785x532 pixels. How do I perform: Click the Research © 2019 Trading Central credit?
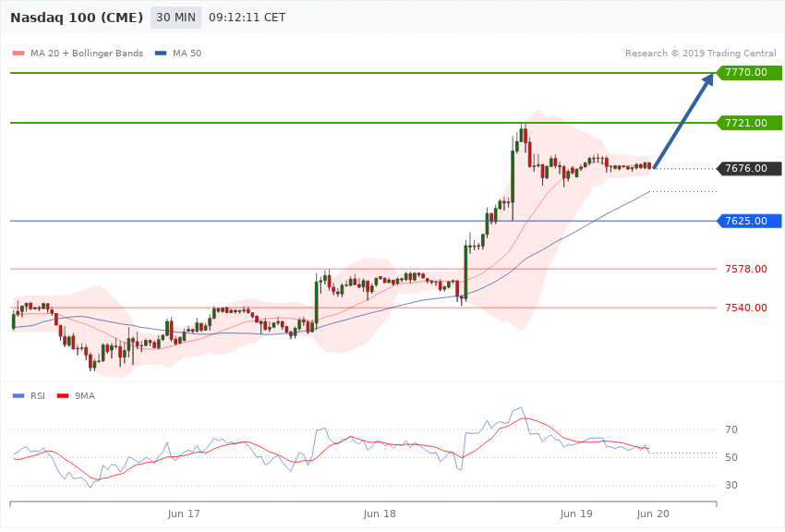pos(700,53)
